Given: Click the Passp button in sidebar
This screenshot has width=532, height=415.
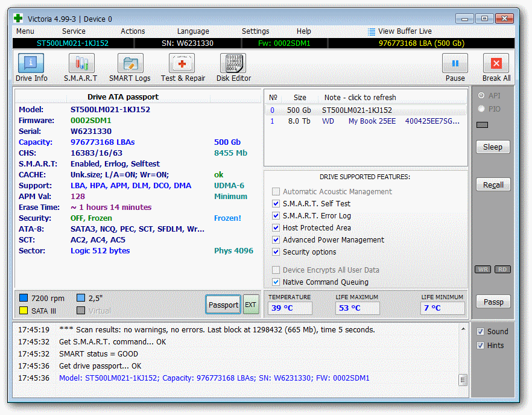Looking at the screenshot, I should tap(493, 302).
